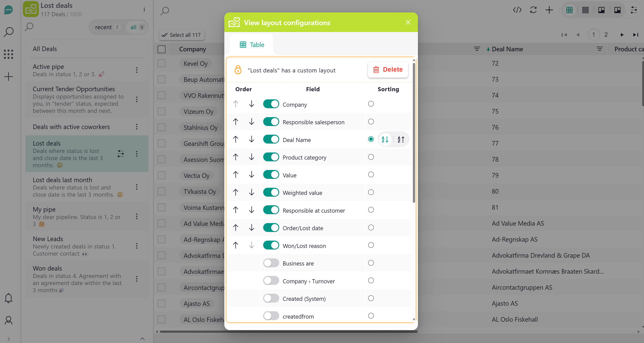Image resolution: width=644 pixels, height=343 pixels.
Task: Select sorting radio for Order/Lost date
Action: [371, 228]
